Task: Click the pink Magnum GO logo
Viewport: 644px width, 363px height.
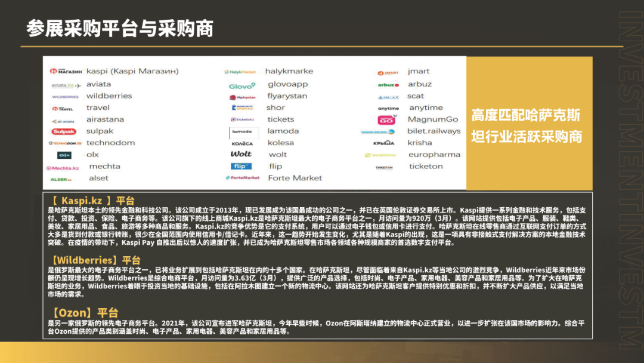Action: point(386,119)
